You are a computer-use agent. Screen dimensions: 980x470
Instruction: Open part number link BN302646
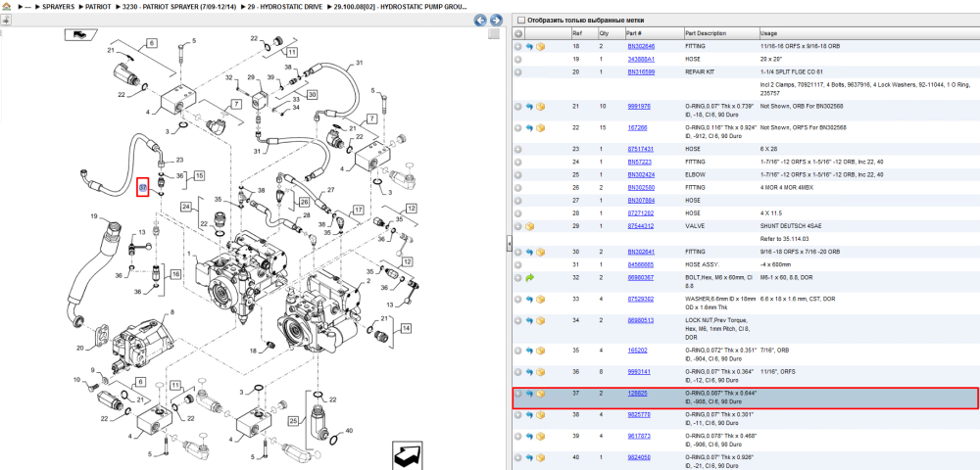(641, 46)
